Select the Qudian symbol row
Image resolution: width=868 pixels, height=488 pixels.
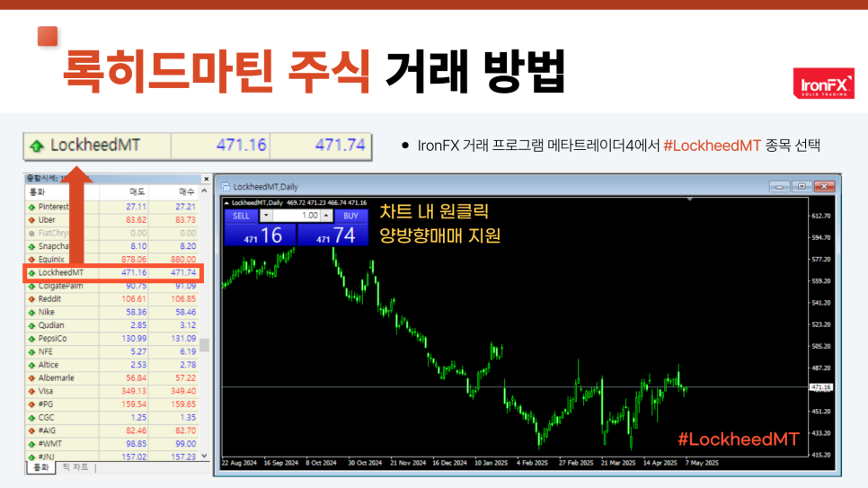point(111,325)
